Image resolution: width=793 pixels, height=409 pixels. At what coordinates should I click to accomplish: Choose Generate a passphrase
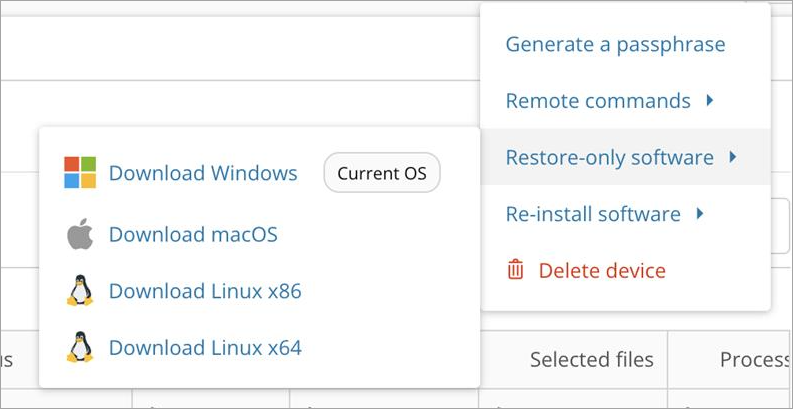coord(615,44)
